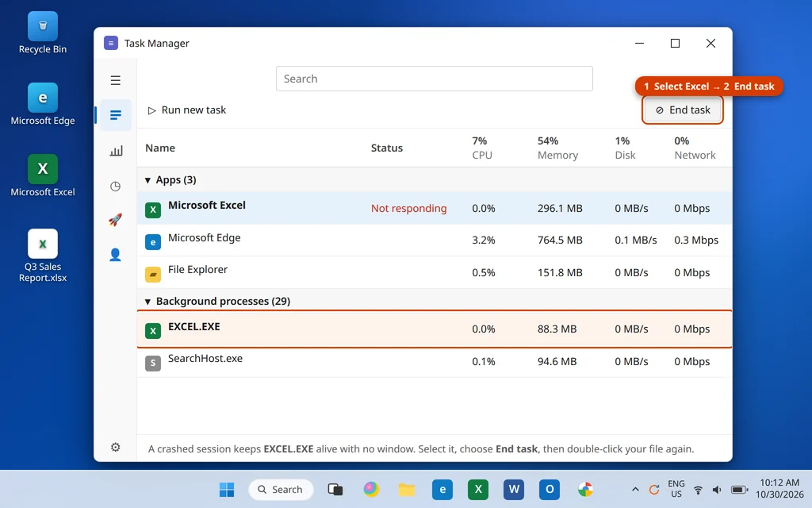This screenshot has width=812, height=508.
Task: Click the 0.3 Mbps network value
Action: (x=696, y=240)
